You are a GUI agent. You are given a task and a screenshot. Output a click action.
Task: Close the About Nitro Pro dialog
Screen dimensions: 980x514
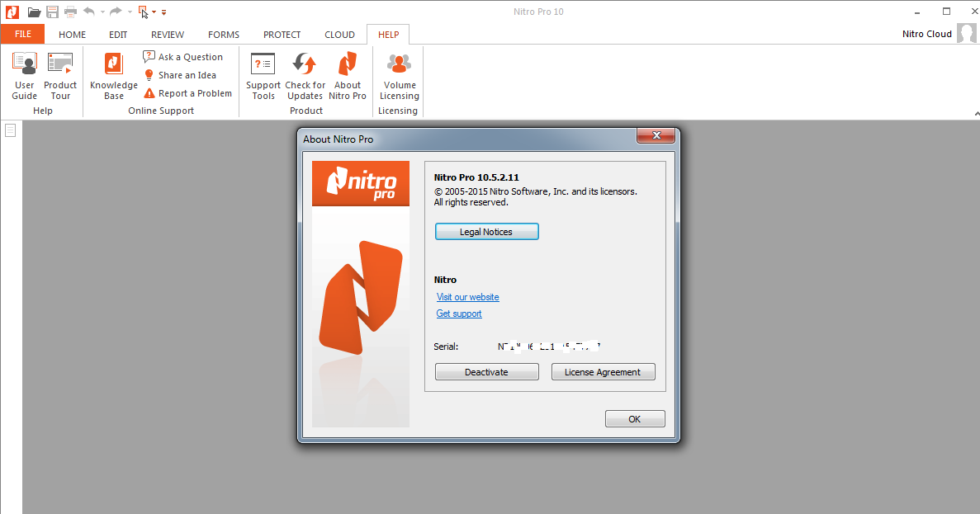[656, 135]
